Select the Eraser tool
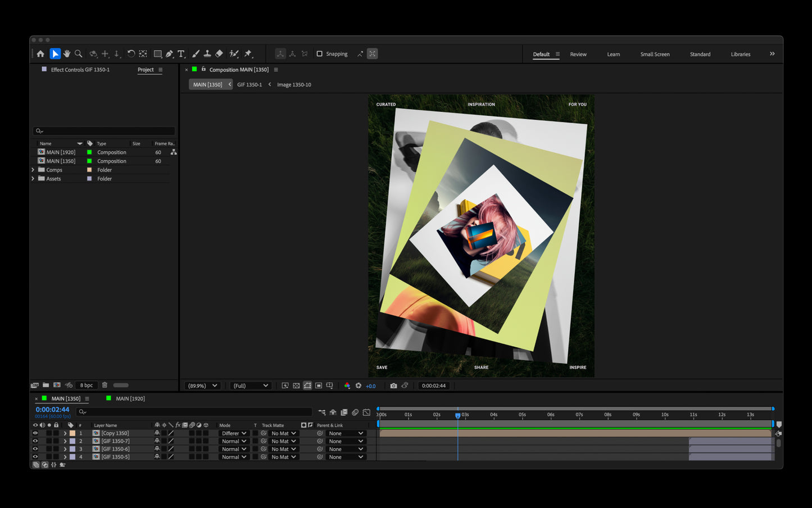Viewport: 812px width, 508px height. pyautogui.click(x=219, y=54)
